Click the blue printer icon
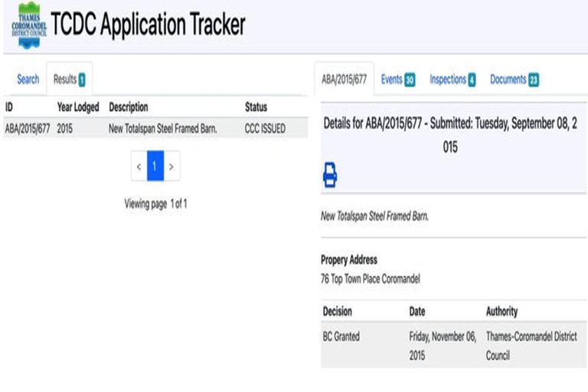 329,175
